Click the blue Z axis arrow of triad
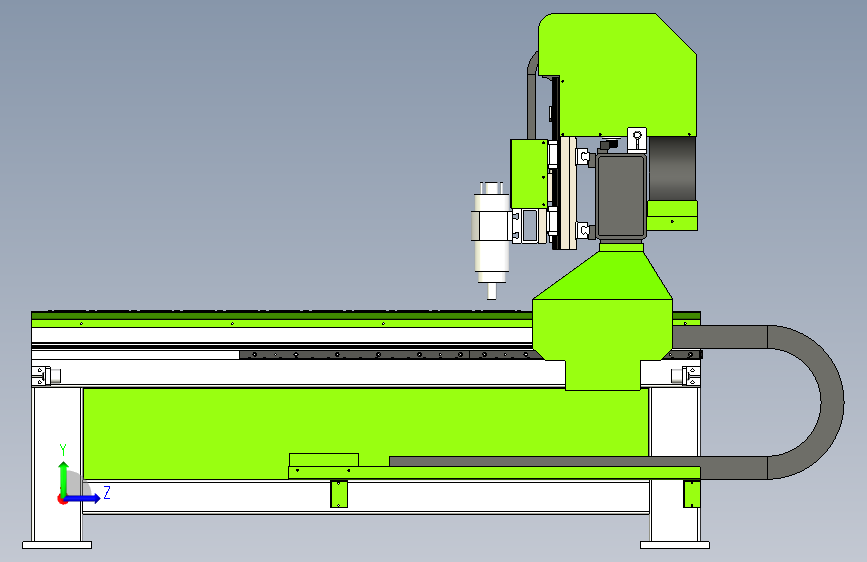867x562 pixels. (83, 498)
